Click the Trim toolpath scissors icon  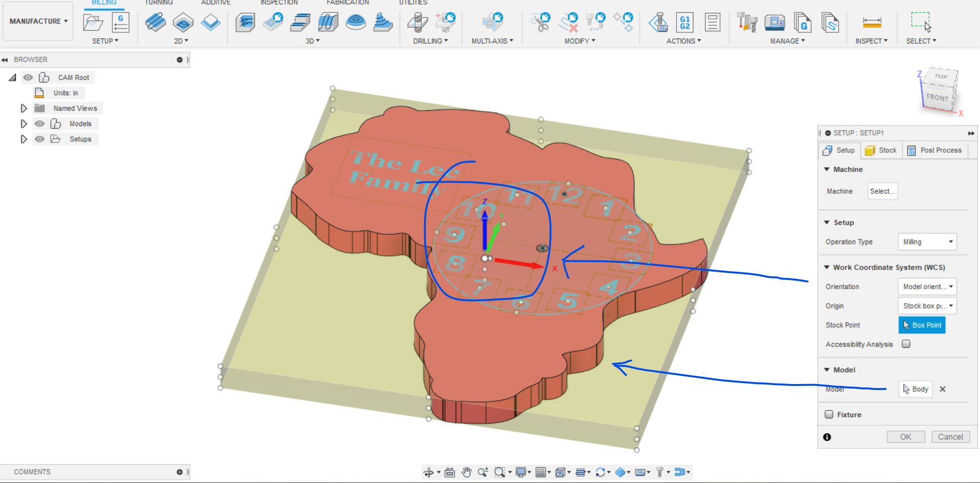541,23
